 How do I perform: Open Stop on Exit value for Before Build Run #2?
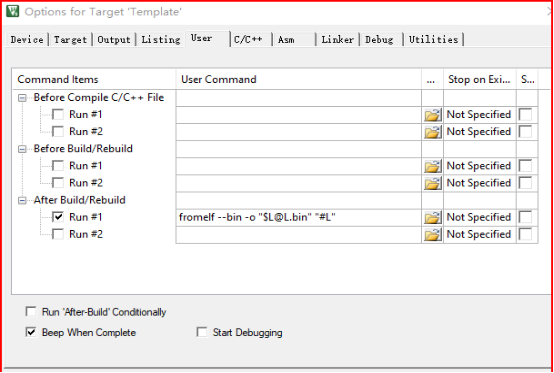pyautogui.click(x=479, y=183)
